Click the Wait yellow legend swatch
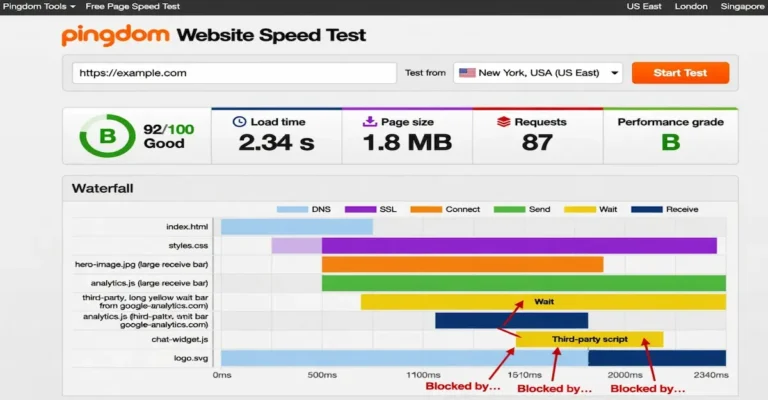 [x=580, y=210]
